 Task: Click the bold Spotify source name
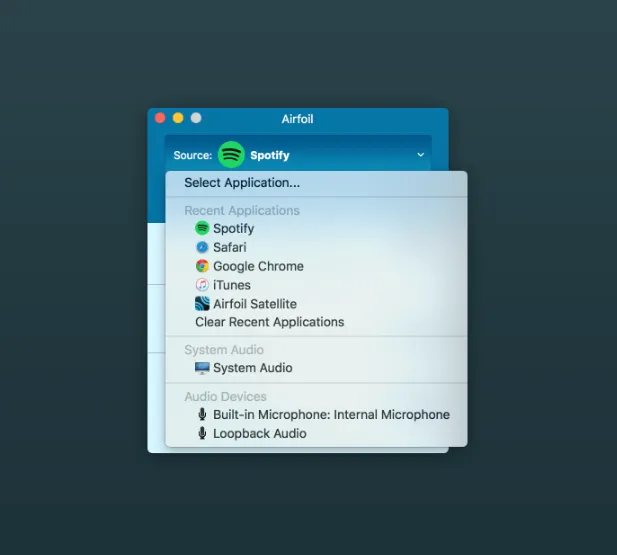pos(270,155)
